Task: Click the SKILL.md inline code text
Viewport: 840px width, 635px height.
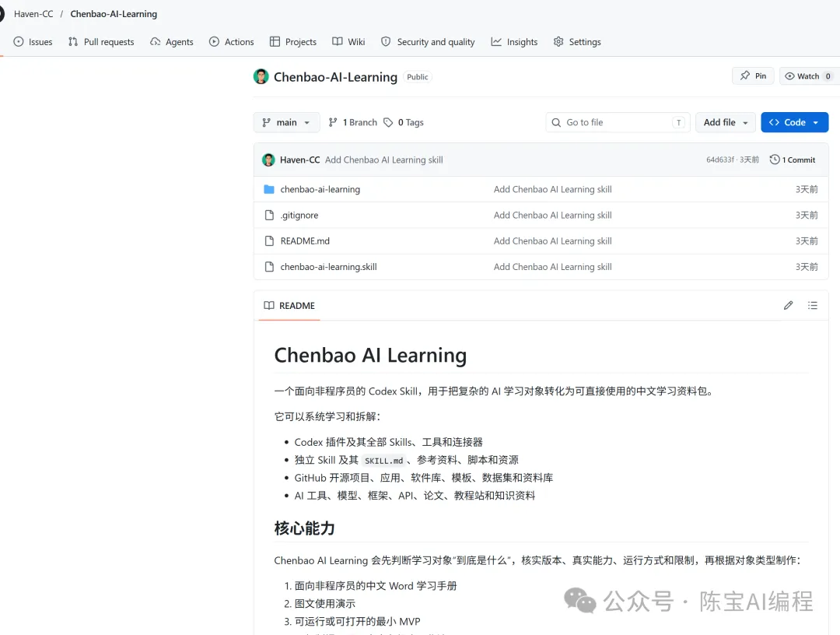Action: 383,461
